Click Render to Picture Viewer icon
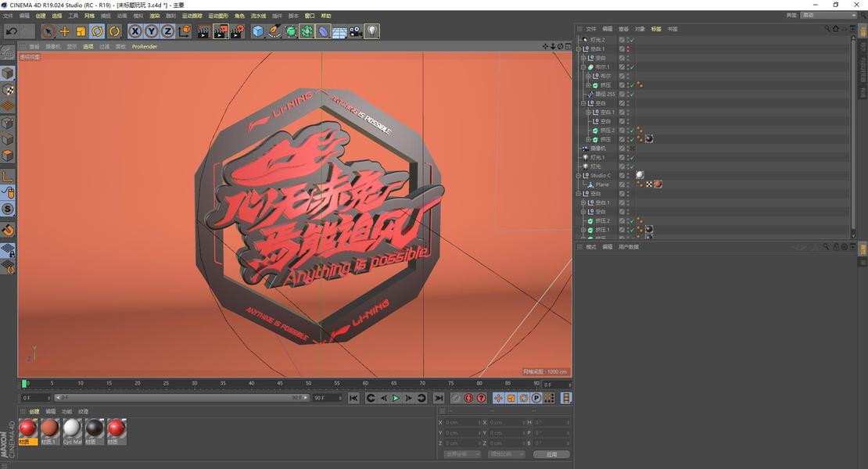Viewport: 868px width, 469px height. tap(221, 31)
